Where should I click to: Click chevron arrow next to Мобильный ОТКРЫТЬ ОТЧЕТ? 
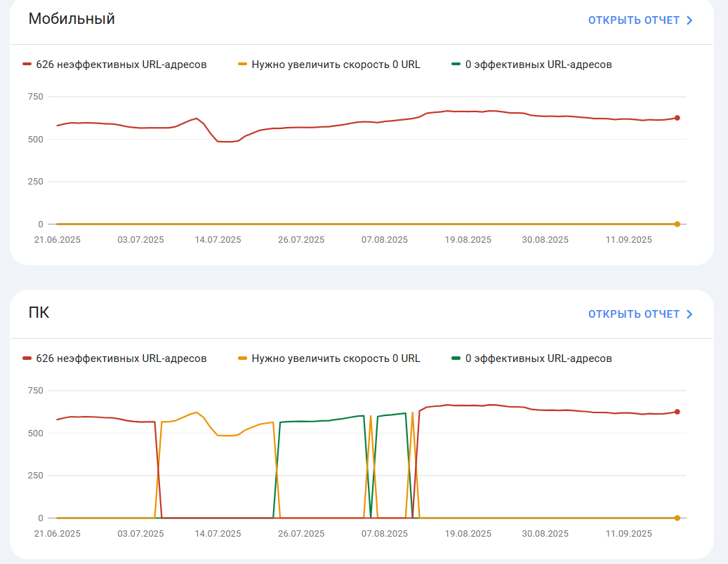[x=689, y=20]
